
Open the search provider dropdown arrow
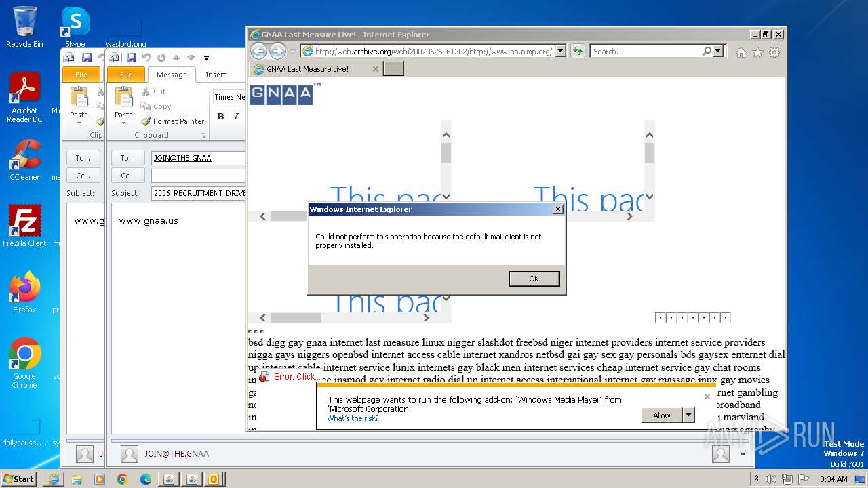tap(718, 51)
